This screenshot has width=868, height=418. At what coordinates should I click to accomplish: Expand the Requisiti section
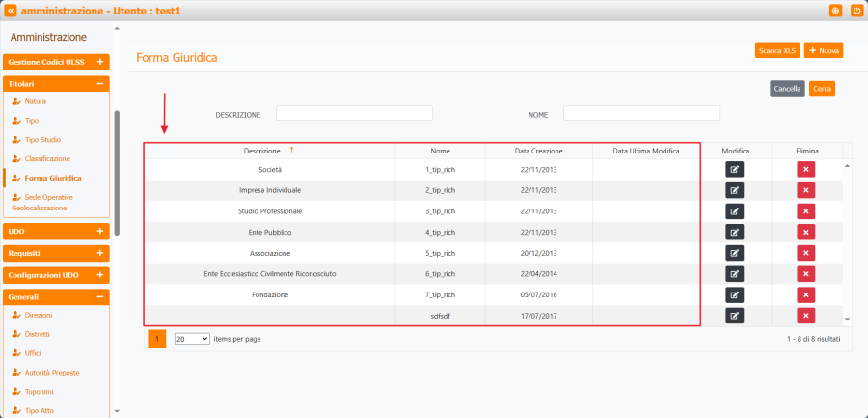coord(99,253)
